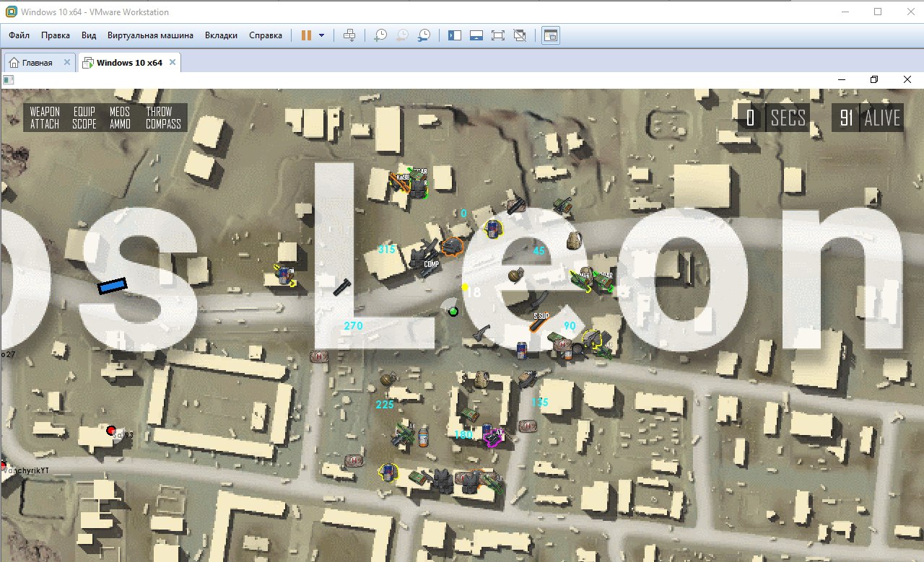Close the Главная tab
This screenshot has width=924, height=562.
[x=66, y=63]
